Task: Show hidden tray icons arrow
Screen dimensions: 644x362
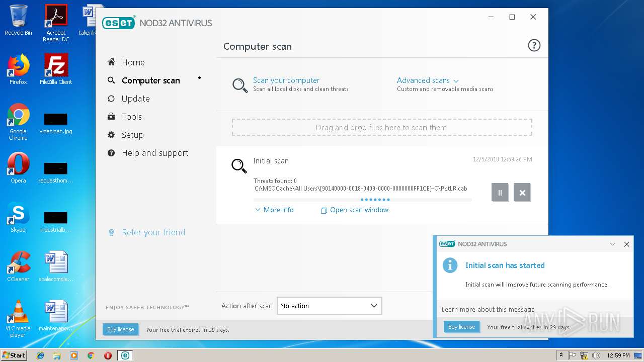Action: click(561, 355)
